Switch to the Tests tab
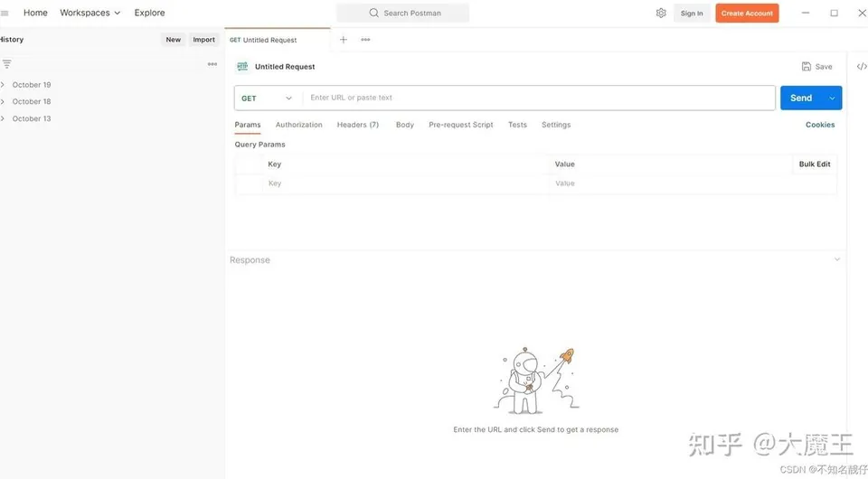 tap(517, 125)
